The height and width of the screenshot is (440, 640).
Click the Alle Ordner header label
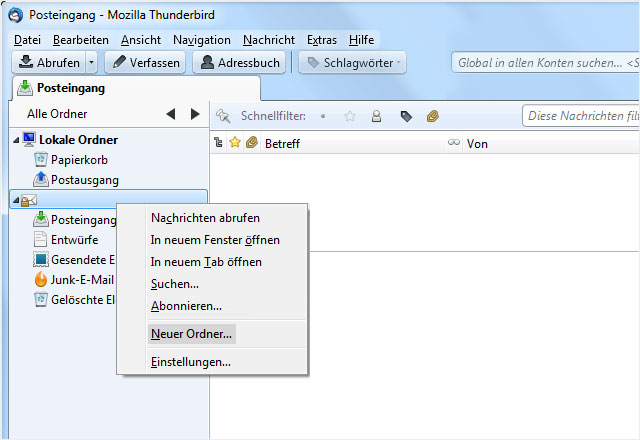tap(57, 114)
